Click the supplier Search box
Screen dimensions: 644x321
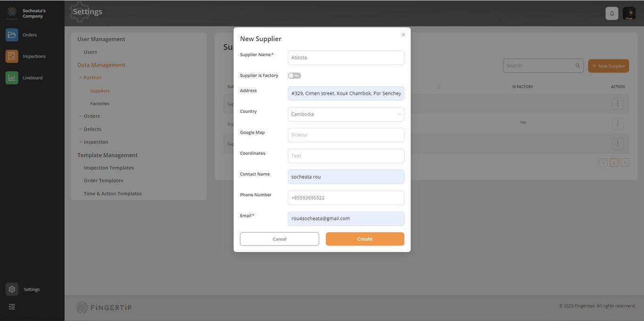click(x=543, y=66)
